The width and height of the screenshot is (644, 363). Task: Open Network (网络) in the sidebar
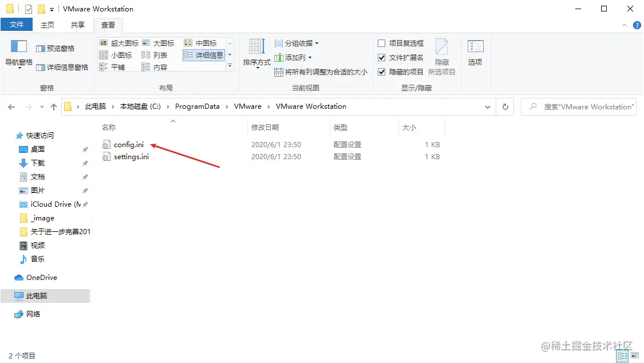[x=33, y=314]
